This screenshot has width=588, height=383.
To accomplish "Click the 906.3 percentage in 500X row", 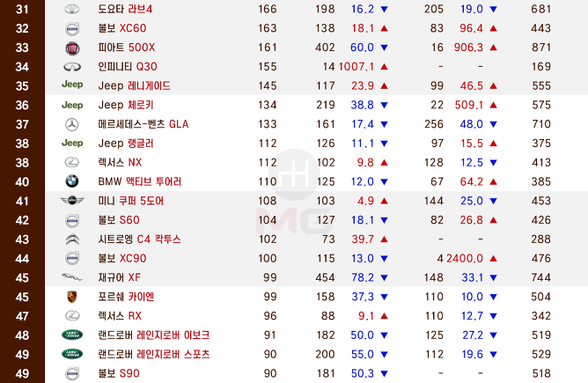I will coord(468,48).
